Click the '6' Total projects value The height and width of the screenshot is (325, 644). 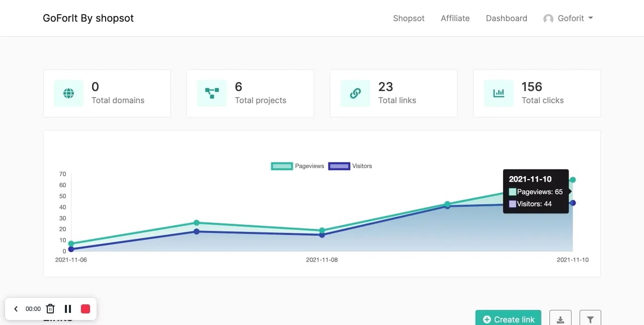[238, 87]
